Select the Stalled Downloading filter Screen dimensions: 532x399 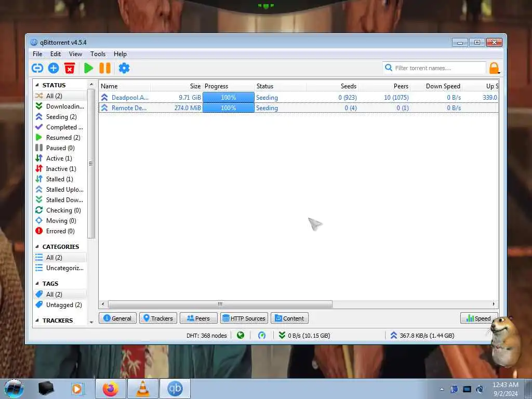pyautogui.click(x=60, y=200)
